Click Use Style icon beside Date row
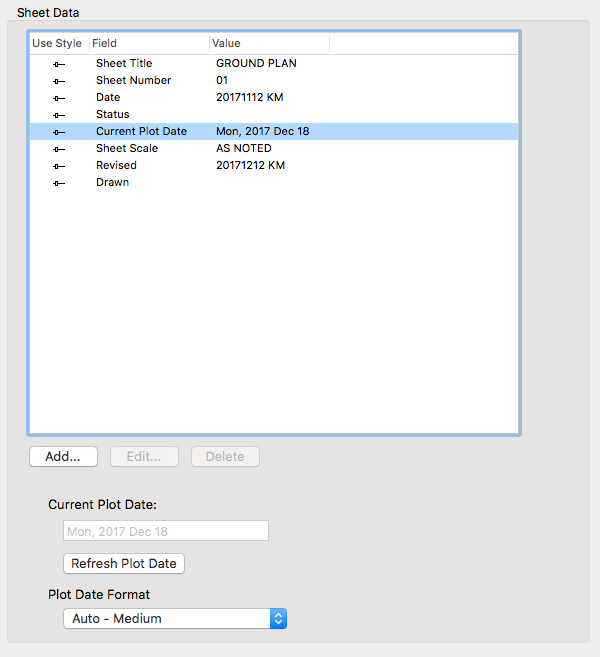Viewport: 600px width, 657px height. 59,98
